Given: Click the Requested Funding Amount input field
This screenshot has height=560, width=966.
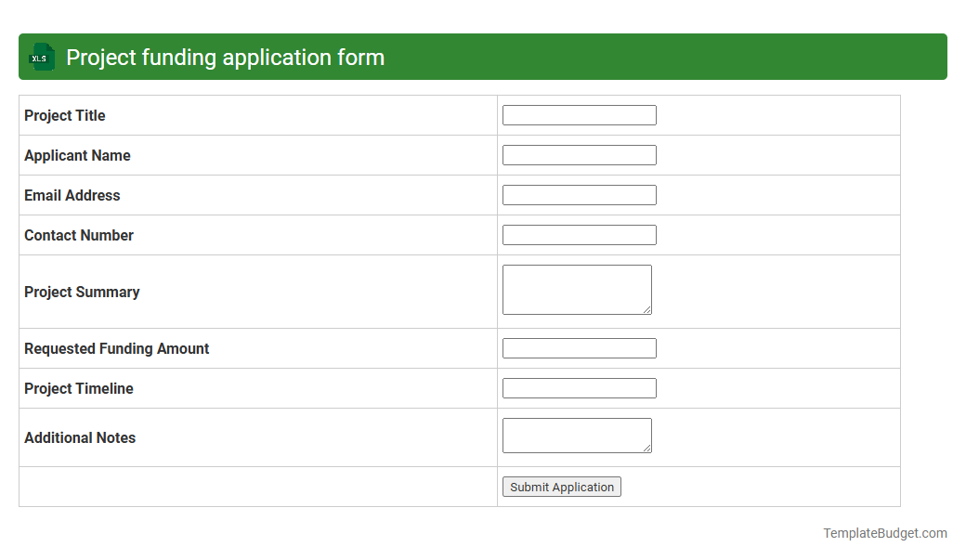Looking at the screenshot, I should 579,347.
